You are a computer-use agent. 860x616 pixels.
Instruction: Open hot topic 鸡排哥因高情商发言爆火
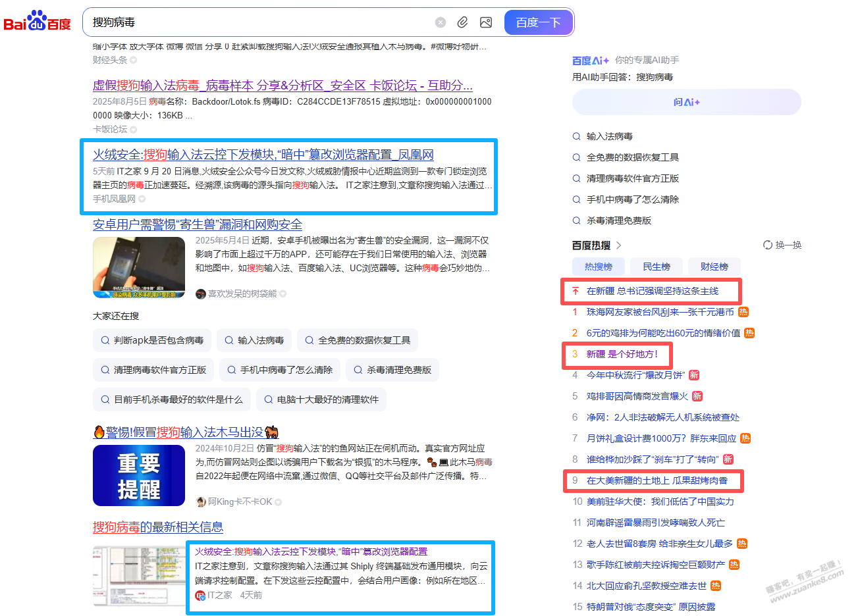coord(637,396)
